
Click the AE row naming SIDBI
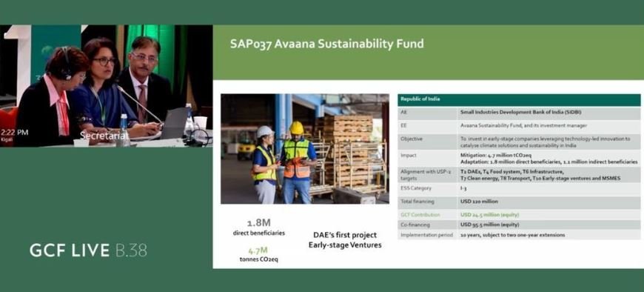pos(519,113)
